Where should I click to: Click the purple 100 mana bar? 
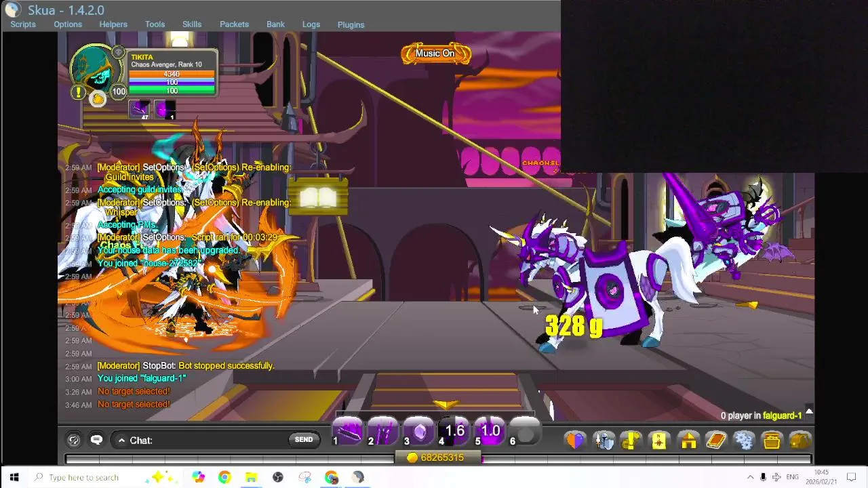click(x=172, y=82)
